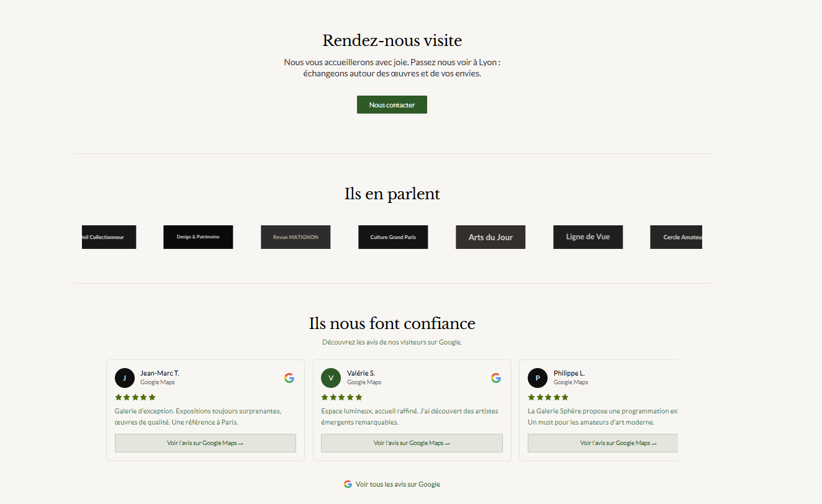This screenshot has width=822, height=504.
Task: Click Philippe L.'s round avatar icon
Action: pos(538,378)
